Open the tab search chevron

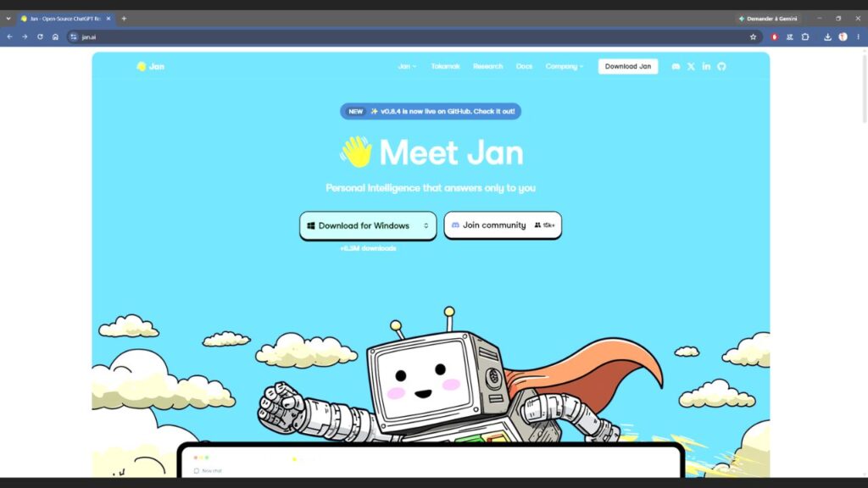[8, 19]
